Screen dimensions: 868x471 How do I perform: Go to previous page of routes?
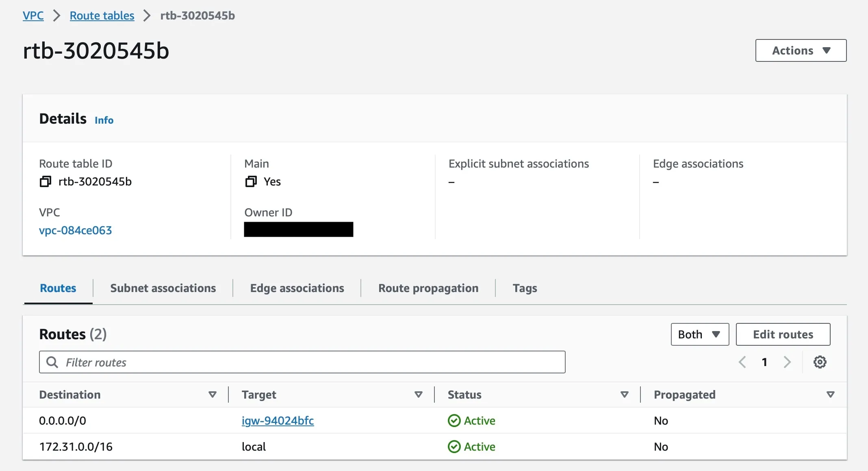point(742,362)
